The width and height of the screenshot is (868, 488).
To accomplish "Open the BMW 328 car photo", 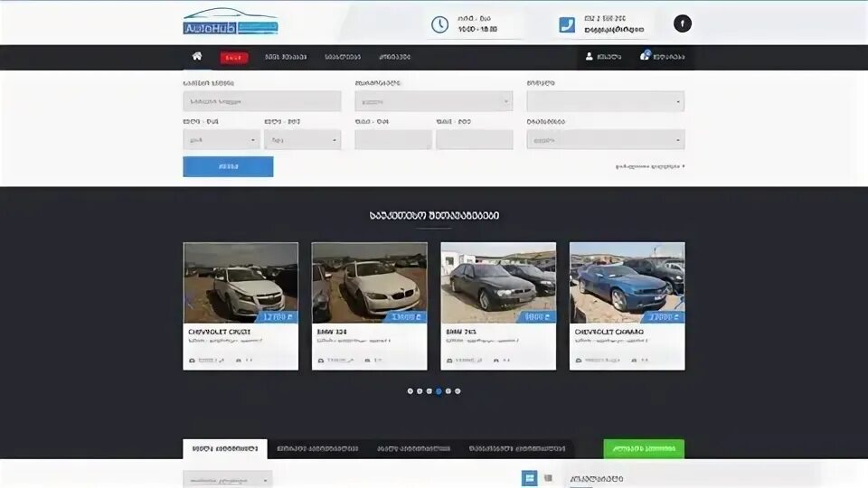I will tap(369, 283).
